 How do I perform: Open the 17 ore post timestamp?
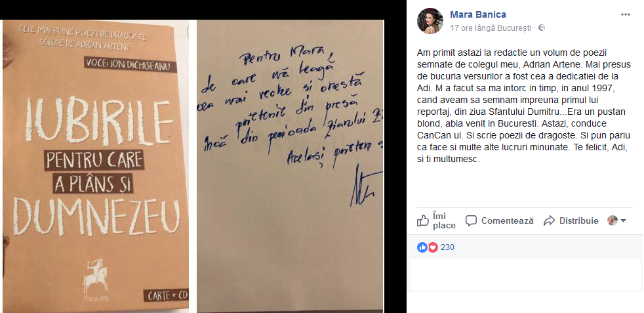[463, 28]
